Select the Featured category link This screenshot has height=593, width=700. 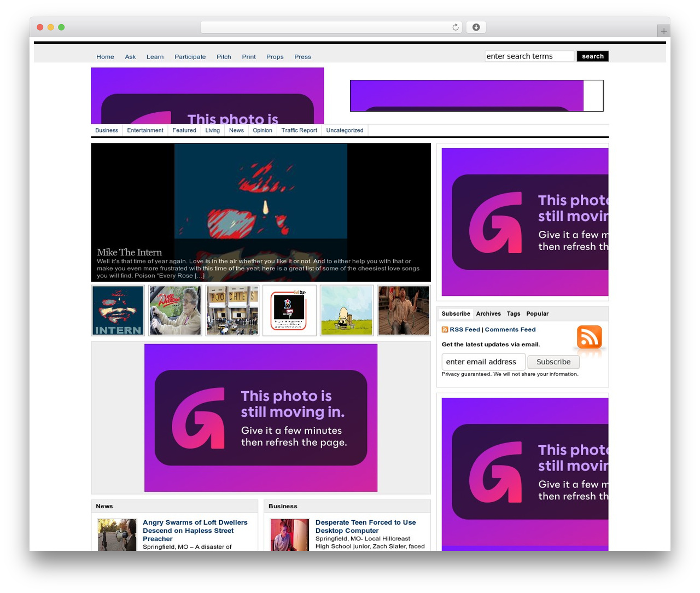184,130
